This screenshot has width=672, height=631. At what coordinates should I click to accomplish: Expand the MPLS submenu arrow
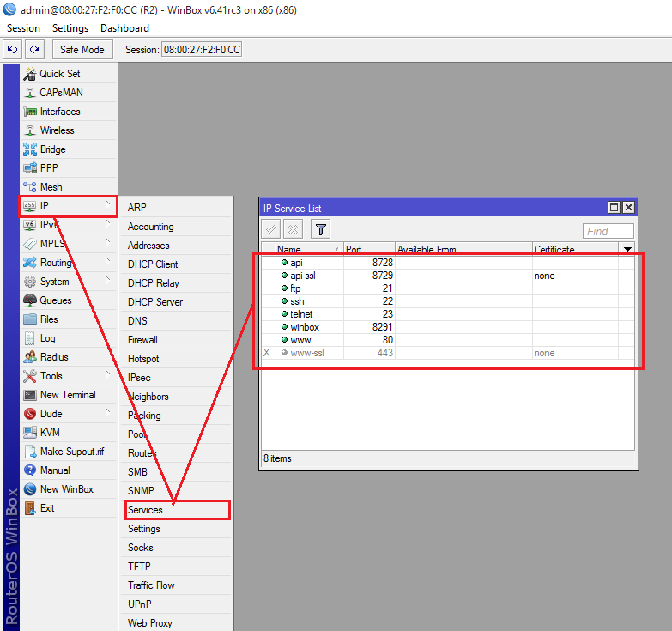[107, 243]
